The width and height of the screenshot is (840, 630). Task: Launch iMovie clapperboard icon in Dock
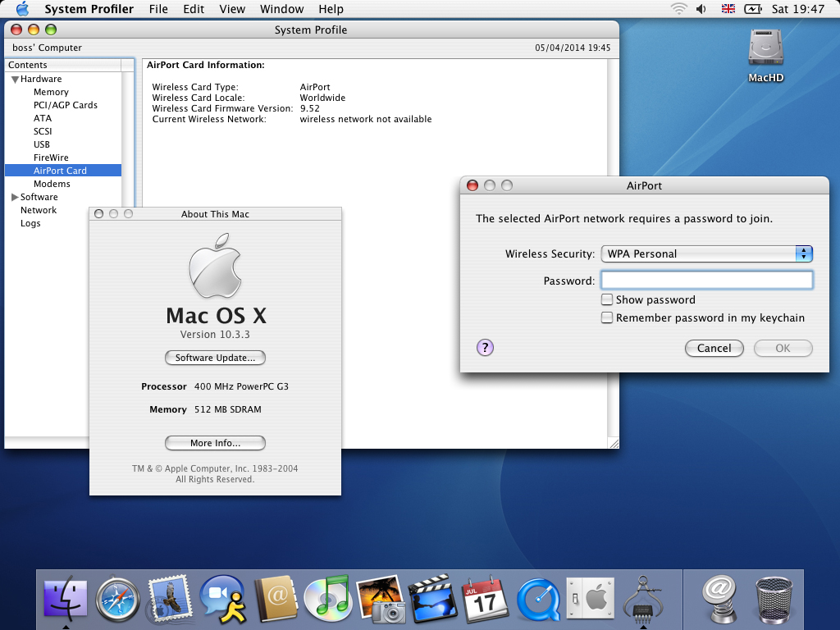point(432,598)
